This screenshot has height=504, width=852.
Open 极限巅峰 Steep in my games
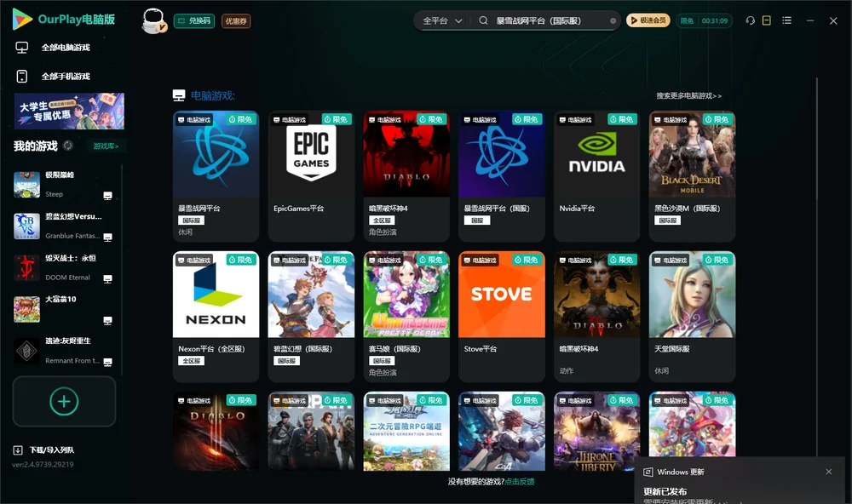tap(62, 185)
